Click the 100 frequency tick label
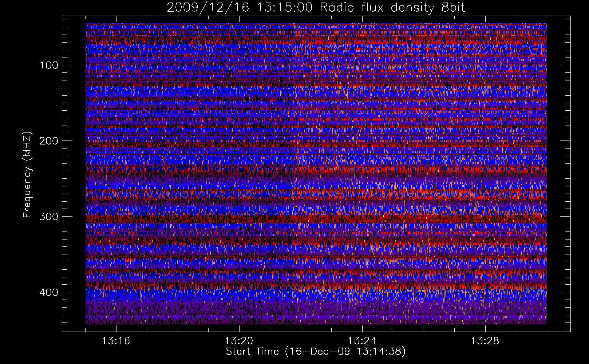Viewport: 589px width, 364px height. (49, 65)
